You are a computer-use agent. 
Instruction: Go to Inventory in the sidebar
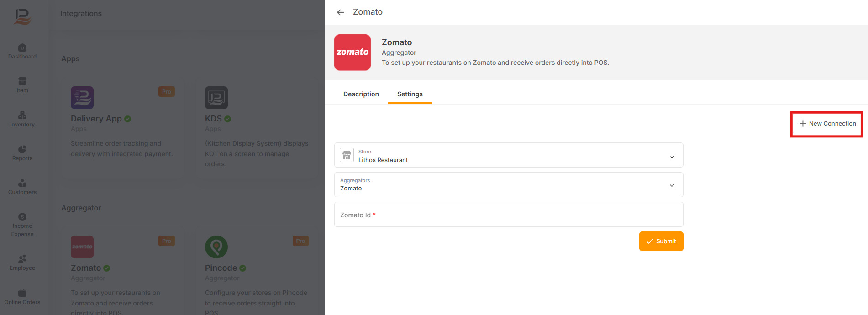[22, 119]
